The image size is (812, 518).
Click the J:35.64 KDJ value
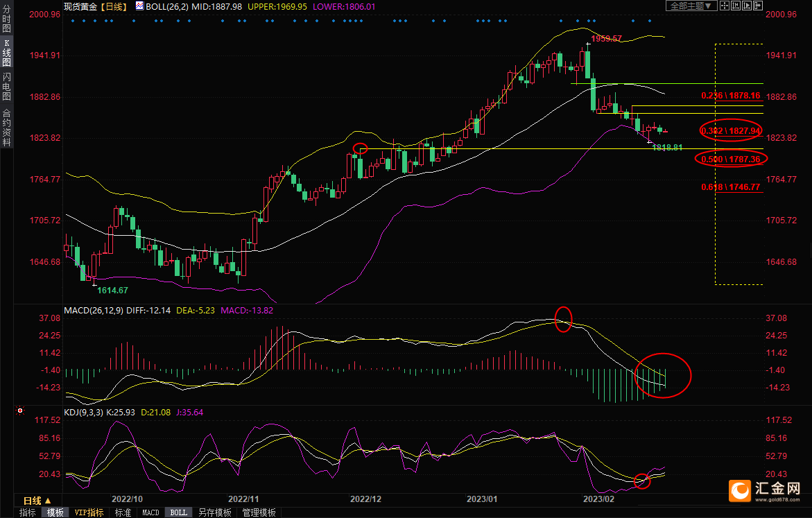point(189,413)
